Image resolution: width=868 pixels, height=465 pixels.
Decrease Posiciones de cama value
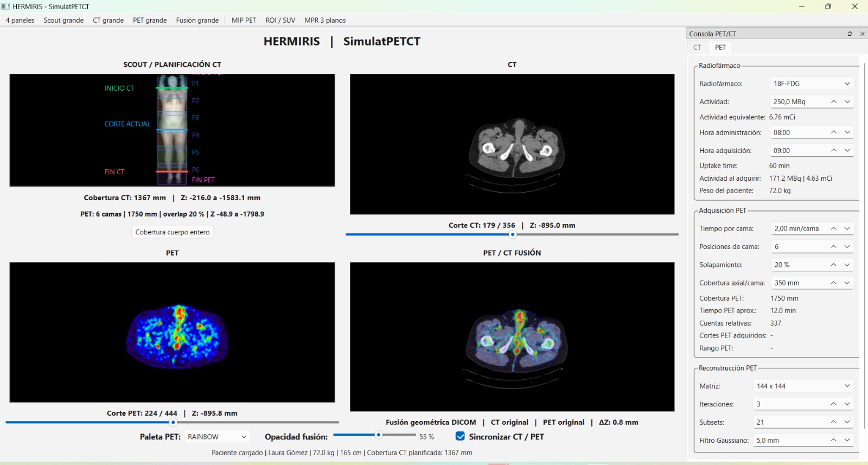[847, 246]
